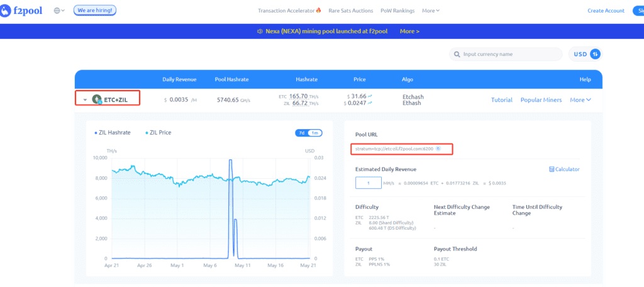Toggle the USD currency switch icon
The width and height of the screenshot is (644, 287).
(595, 54)
